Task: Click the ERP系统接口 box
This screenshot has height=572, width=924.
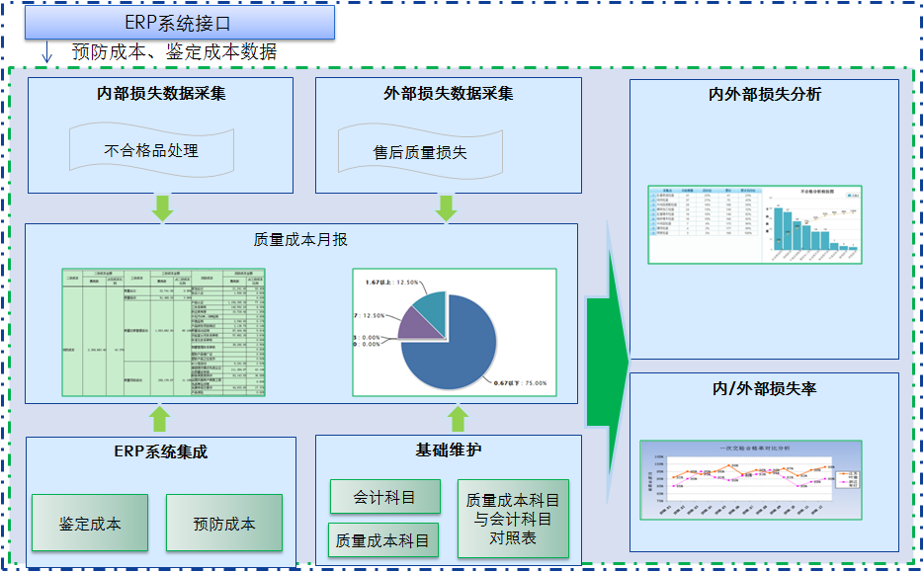Action: coord(179,23)
